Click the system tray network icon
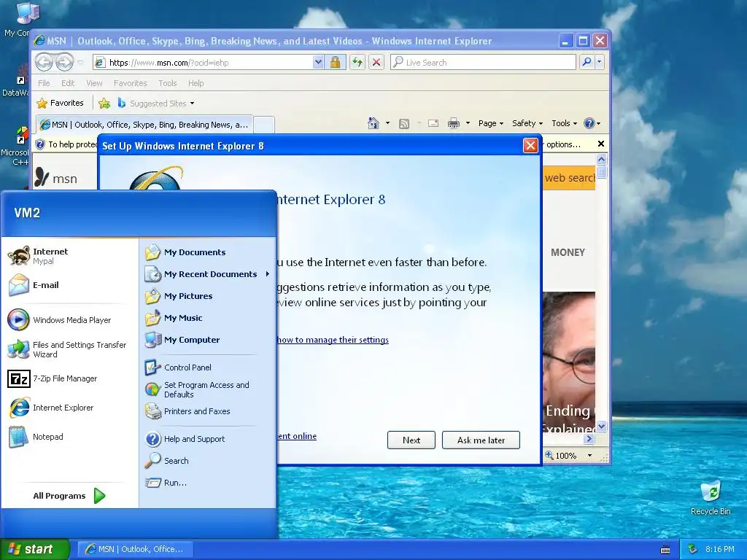This screenshot has width=747, height=560. (692, 549)
